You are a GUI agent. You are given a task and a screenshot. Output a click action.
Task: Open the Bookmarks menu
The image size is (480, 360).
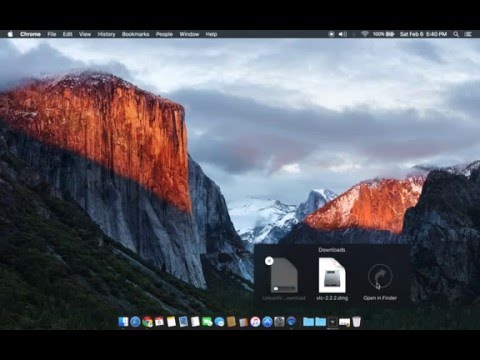click(135, 34)
